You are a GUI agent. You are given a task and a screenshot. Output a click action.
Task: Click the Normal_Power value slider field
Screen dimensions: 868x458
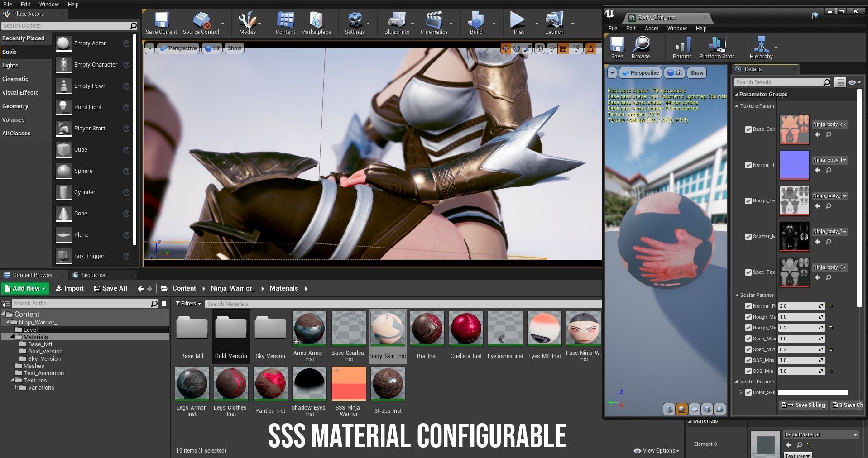[x=801, y=306]
